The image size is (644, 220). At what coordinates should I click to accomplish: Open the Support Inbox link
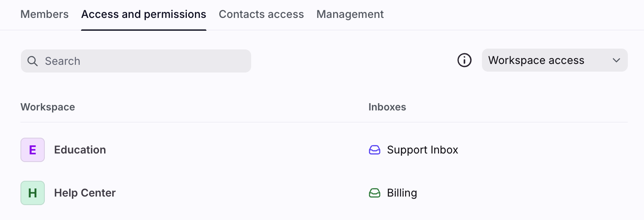pos(422,150)
